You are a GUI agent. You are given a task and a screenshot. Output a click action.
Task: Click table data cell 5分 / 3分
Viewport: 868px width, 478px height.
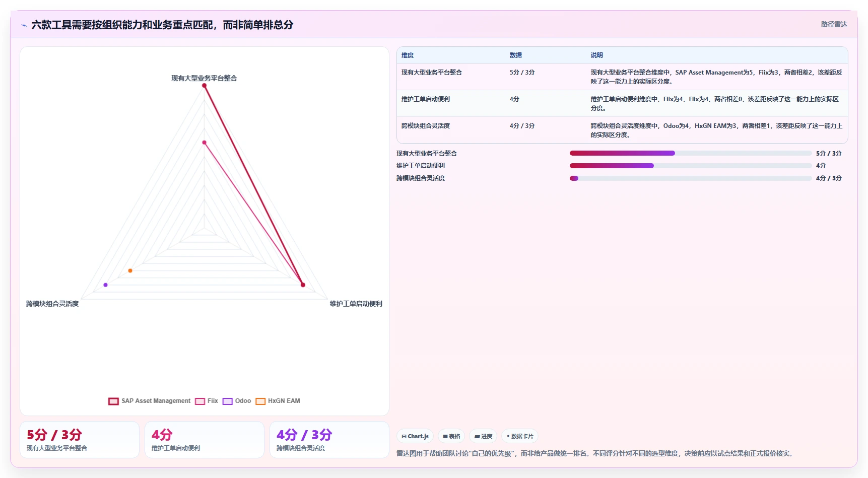pos(522,73)
